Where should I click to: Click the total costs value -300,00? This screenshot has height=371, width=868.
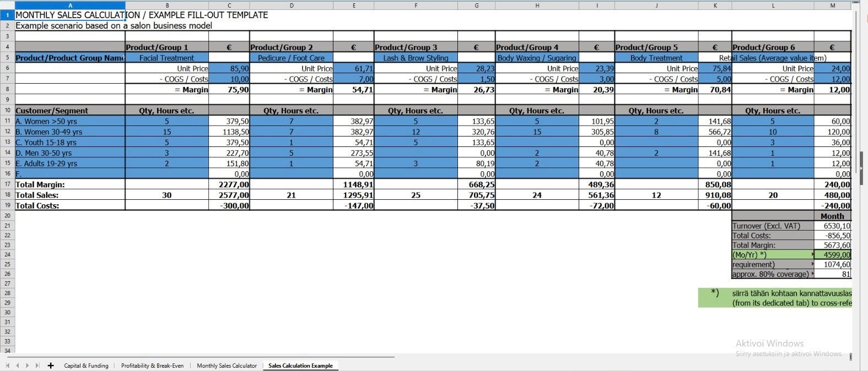click(x=229, y=205)
